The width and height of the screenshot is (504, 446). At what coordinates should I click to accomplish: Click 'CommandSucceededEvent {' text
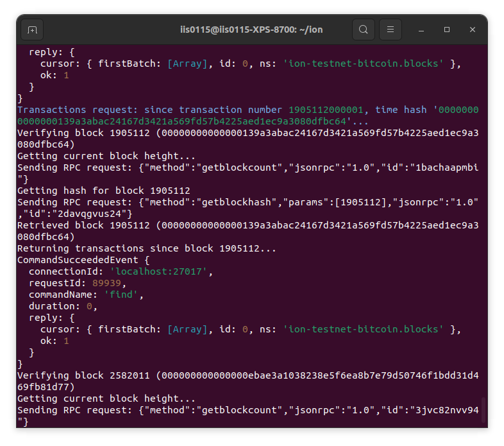tap(83, 260)
